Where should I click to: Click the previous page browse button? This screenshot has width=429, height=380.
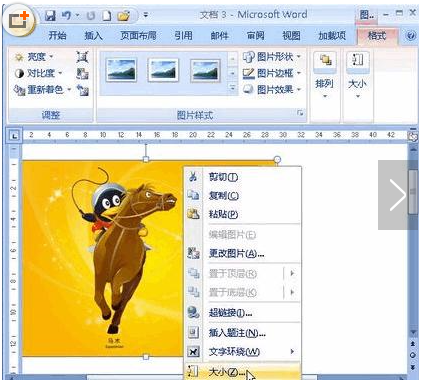click(413, 343)
